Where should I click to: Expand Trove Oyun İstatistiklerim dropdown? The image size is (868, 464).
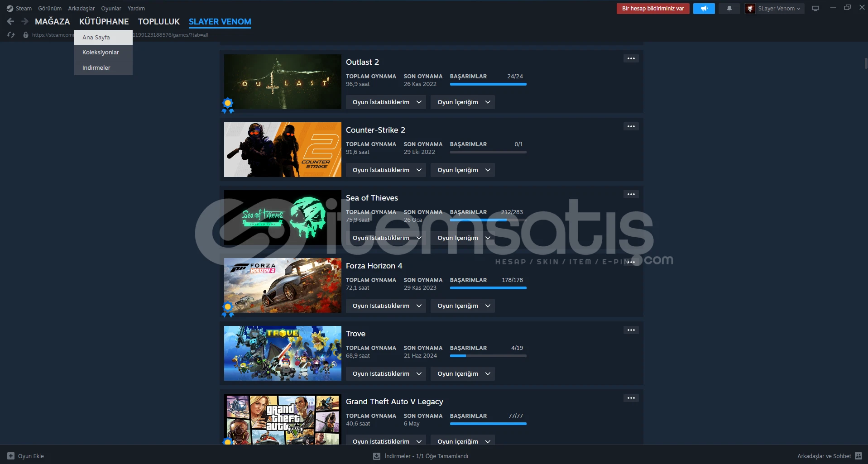386,373
